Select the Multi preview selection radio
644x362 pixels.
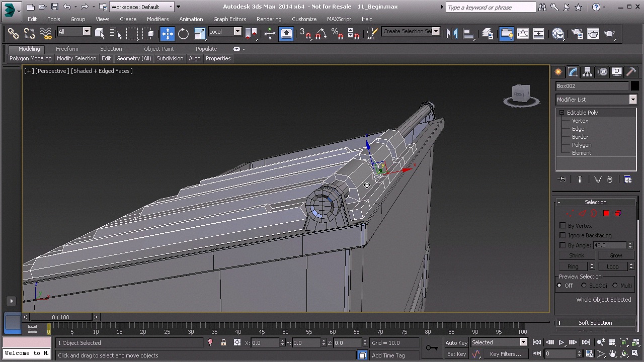click(x=615, y=286)
